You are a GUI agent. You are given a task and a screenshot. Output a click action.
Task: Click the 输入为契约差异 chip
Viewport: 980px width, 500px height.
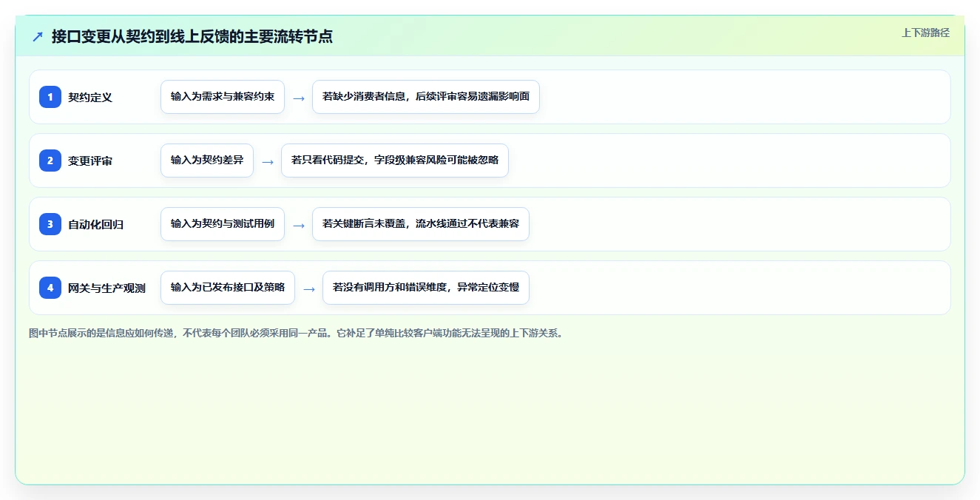[207, 161]
